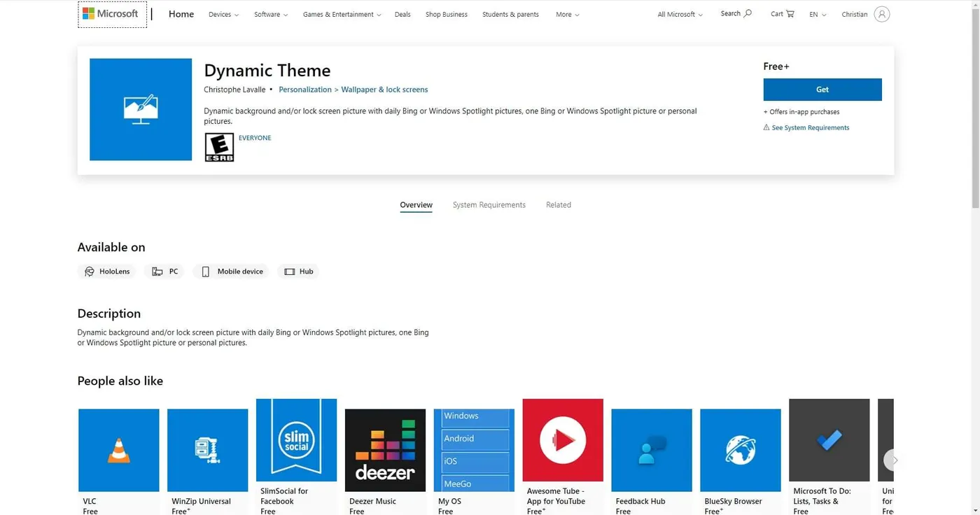The image size is (980, 515).
Task: Open the BlueSky Browser app tile
Action: click(x=741, y=462)
